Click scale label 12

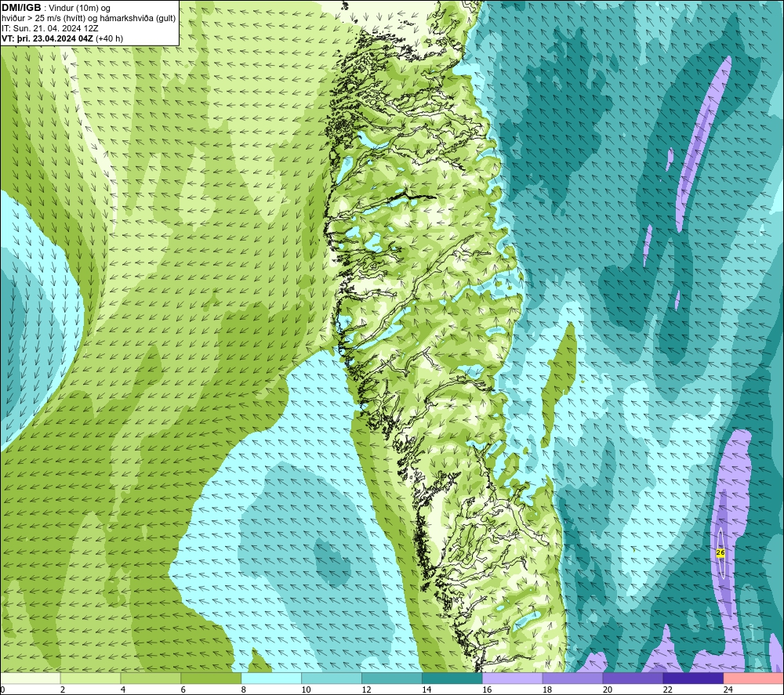click(366, 690)
